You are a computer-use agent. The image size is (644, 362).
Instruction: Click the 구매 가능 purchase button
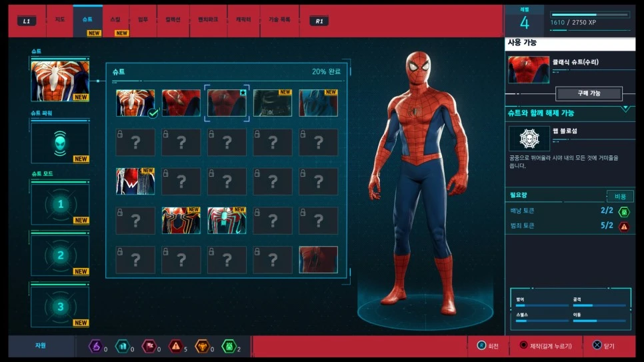tap(589, 94)
